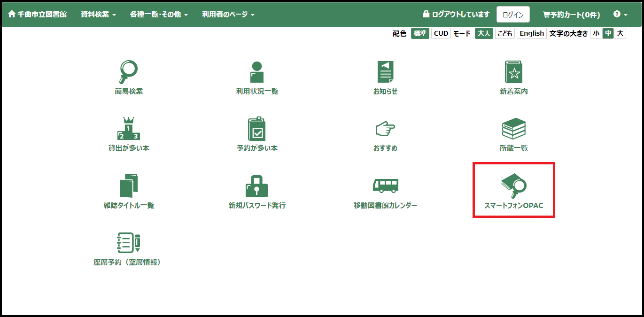Click the 所蔵一覧 stacked books icon

pos(513,129)
